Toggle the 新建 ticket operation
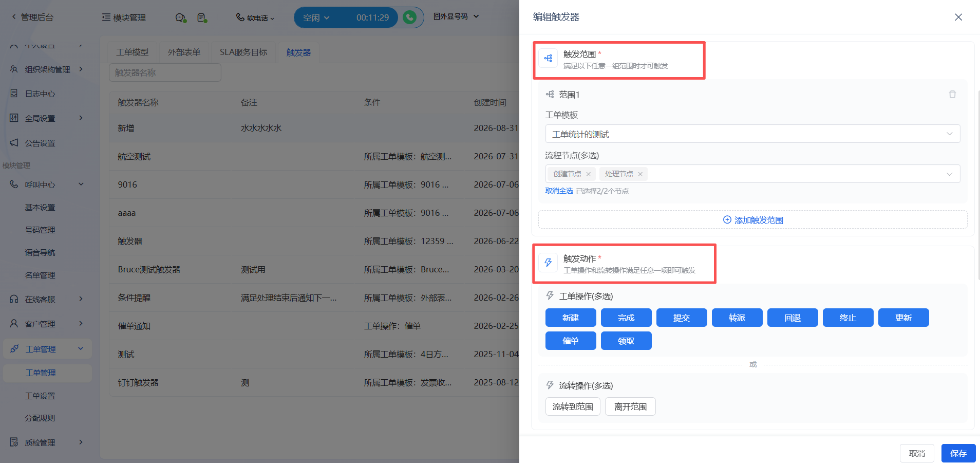Image resolution: width=980 pixels, height=463 pixels. 571,318
